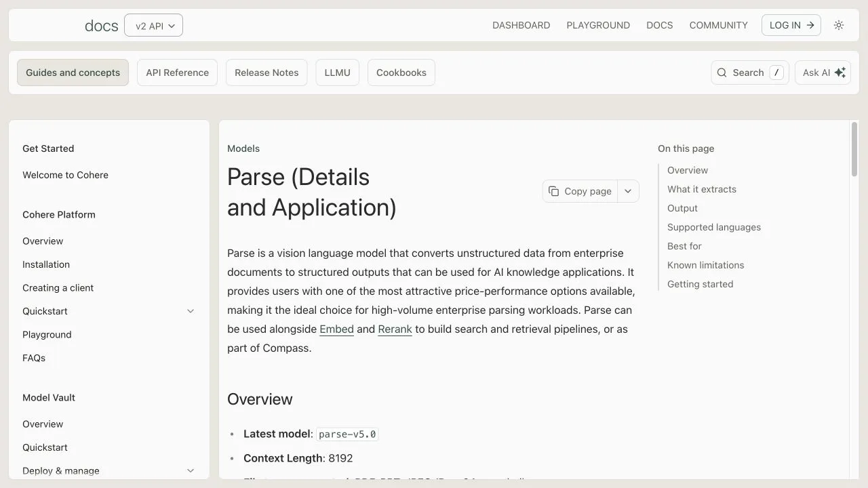Jump to Known limitations section
868x488 pixels.
coord(706,265)
